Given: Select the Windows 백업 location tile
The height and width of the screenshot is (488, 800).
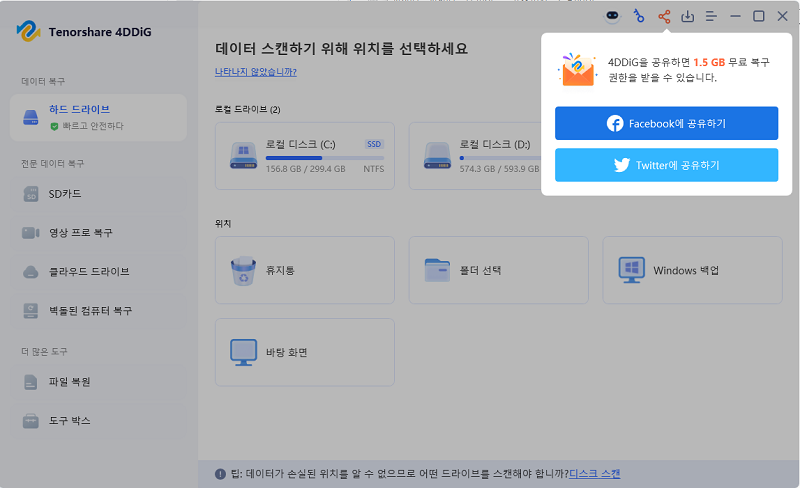Looking at the screenshot, I should tap(692, 270).
